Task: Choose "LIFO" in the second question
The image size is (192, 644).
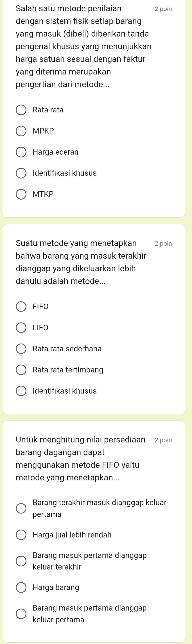Action: point(21,327)
